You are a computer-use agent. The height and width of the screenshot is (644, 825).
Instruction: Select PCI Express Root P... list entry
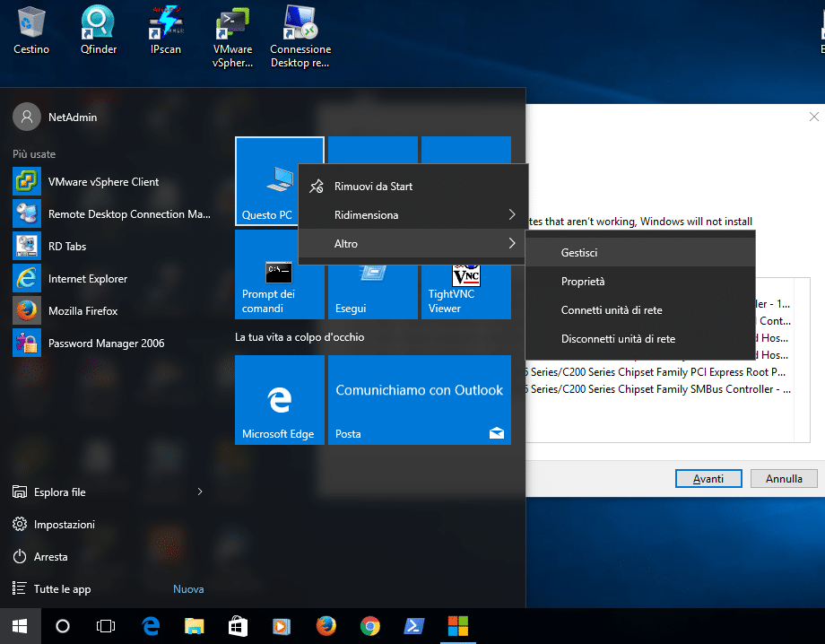(656, 372)
